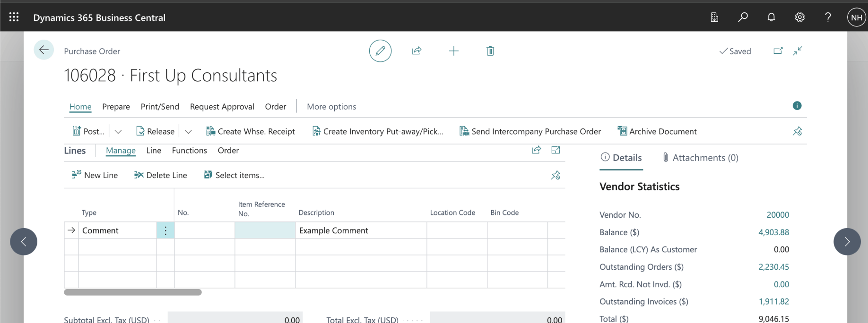Click Archive Document button

657,131
